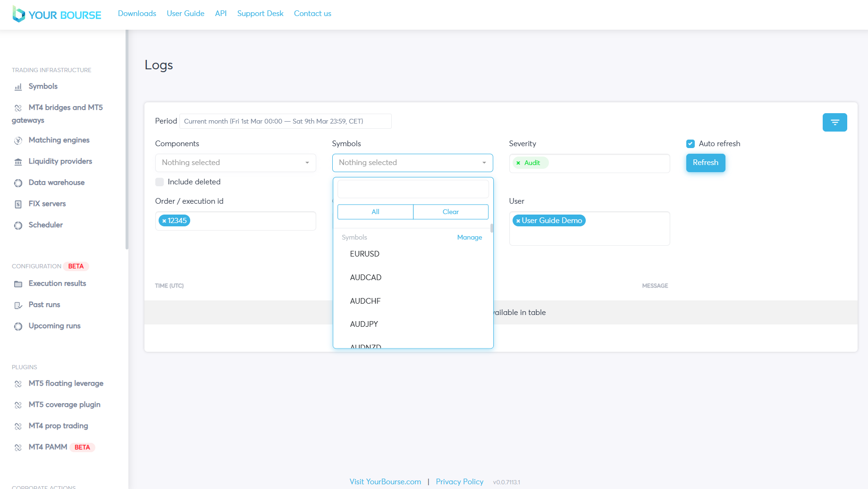Remove the 12345 order id tag
This screenshot has width=868, height=489.
coord(164,221)
